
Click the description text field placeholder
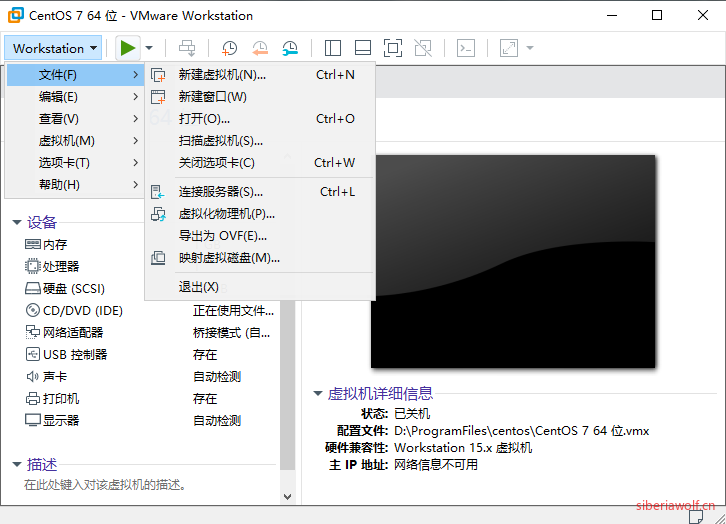pos(105,485)
